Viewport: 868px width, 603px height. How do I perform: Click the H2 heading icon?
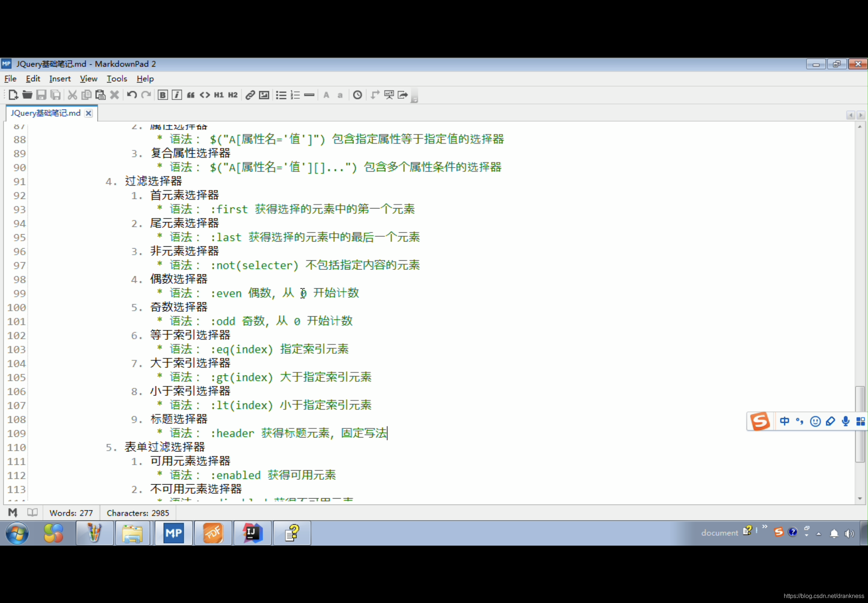click(233, 94)
